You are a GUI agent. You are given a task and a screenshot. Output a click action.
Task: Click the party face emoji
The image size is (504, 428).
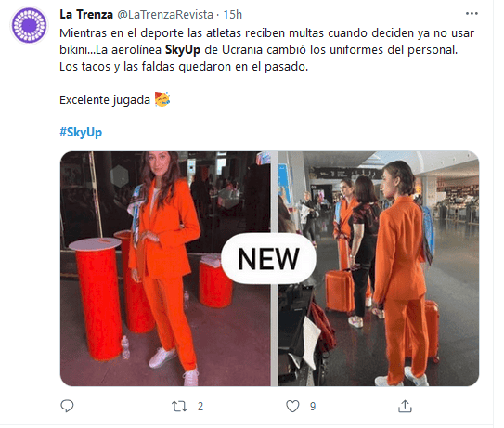pos(162,99)
